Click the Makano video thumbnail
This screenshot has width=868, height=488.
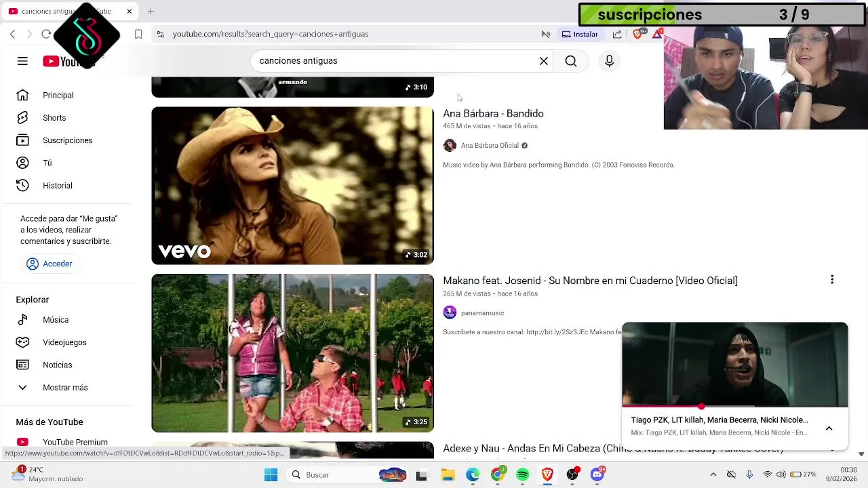coord(292,353)
